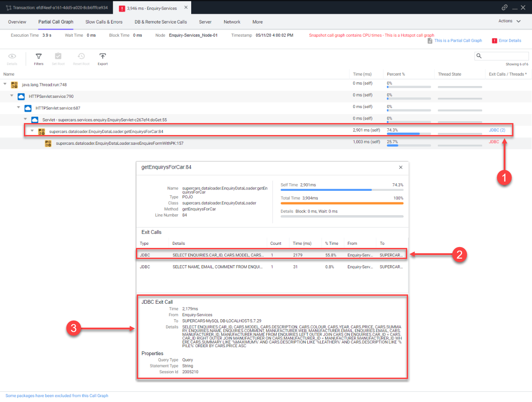Select the first JDBC exit call row

coord(271,255)
